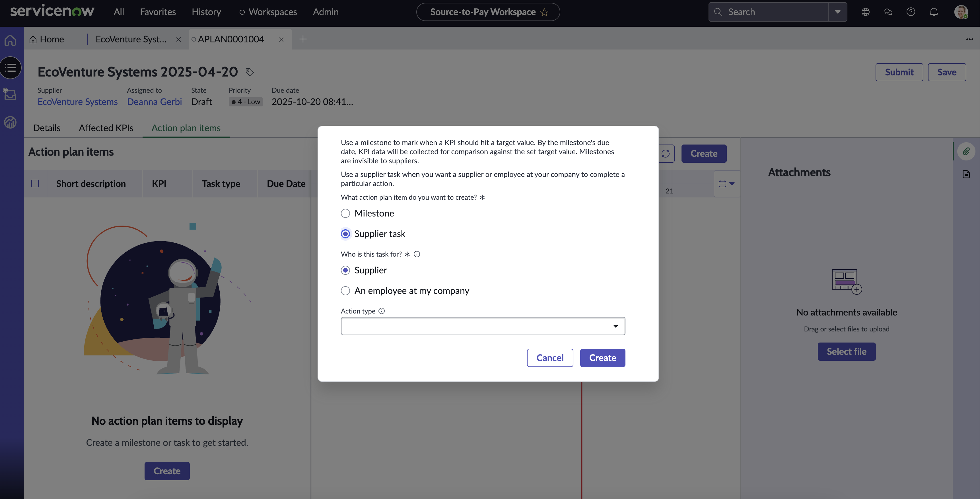Image resolution: width=980 pixels, height=499 pixels.
Task: Switch to the Action plan items tab
Action: (x=186, y=128)
